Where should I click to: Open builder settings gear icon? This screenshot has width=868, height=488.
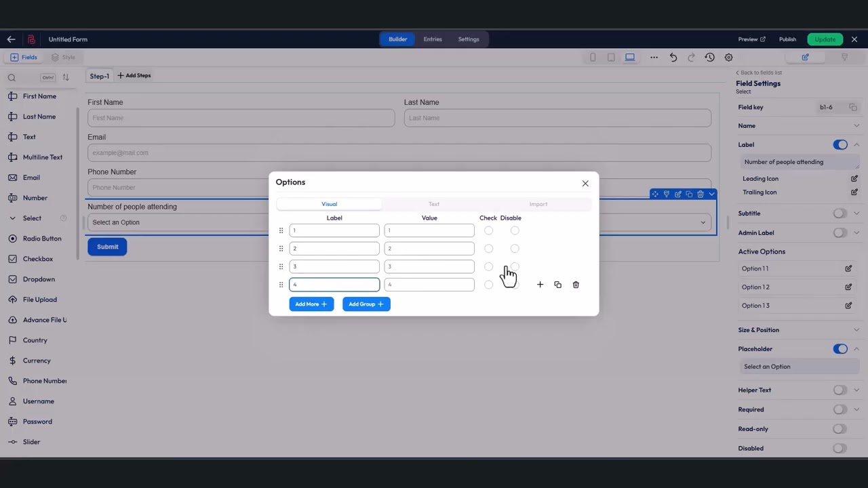(x=728, y=58)
